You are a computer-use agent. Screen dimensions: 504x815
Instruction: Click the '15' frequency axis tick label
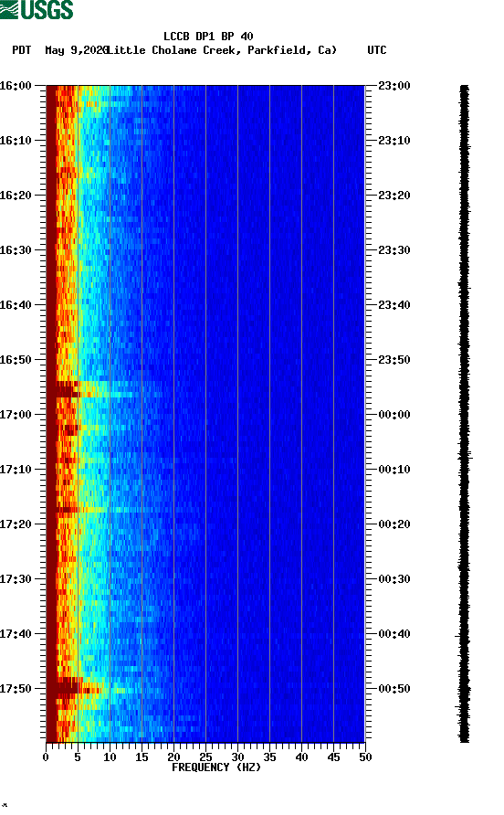[x=142, y=757]
